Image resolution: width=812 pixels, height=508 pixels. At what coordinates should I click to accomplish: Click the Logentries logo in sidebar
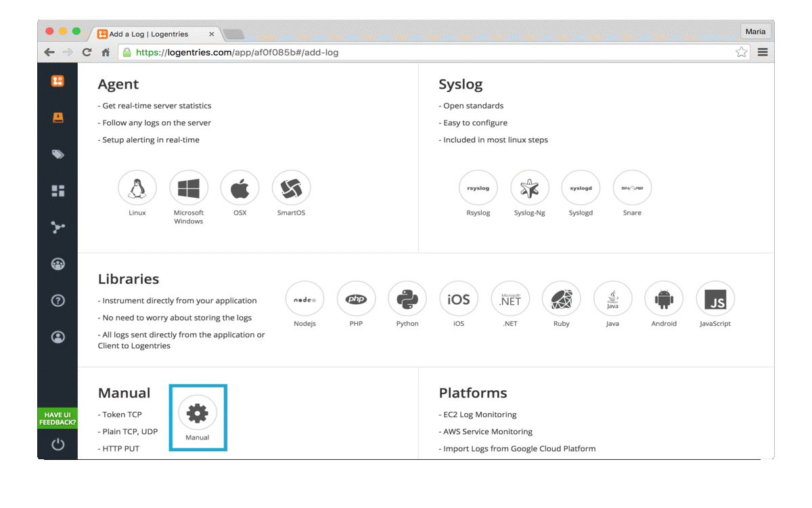coord(58,81)
